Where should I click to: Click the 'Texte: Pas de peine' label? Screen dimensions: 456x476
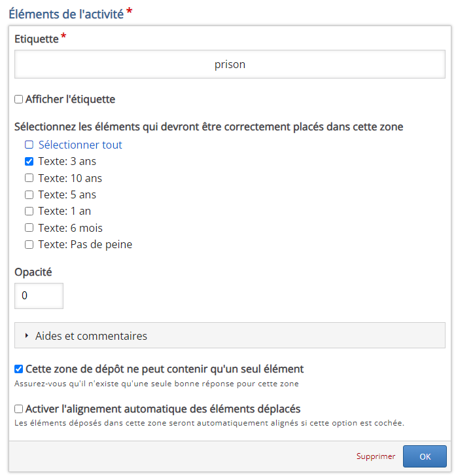[x=85, y=245]
